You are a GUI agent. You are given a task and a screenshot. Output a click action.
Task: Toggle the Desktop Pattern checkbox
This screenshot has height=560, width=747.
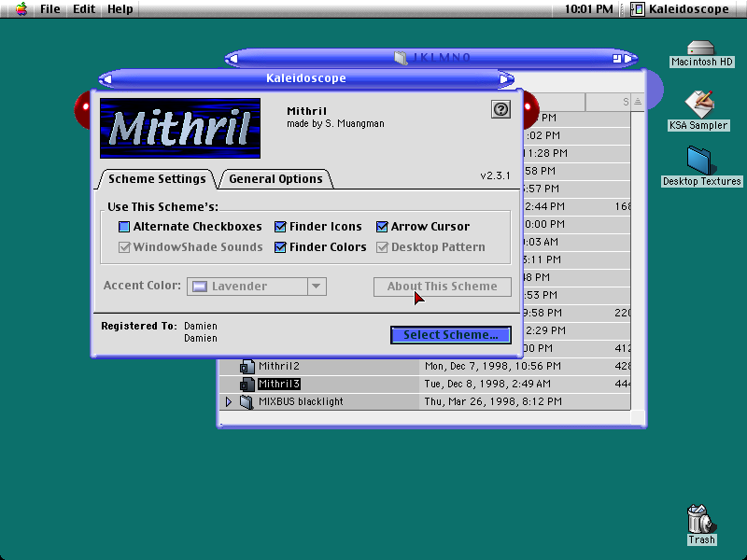382,247
